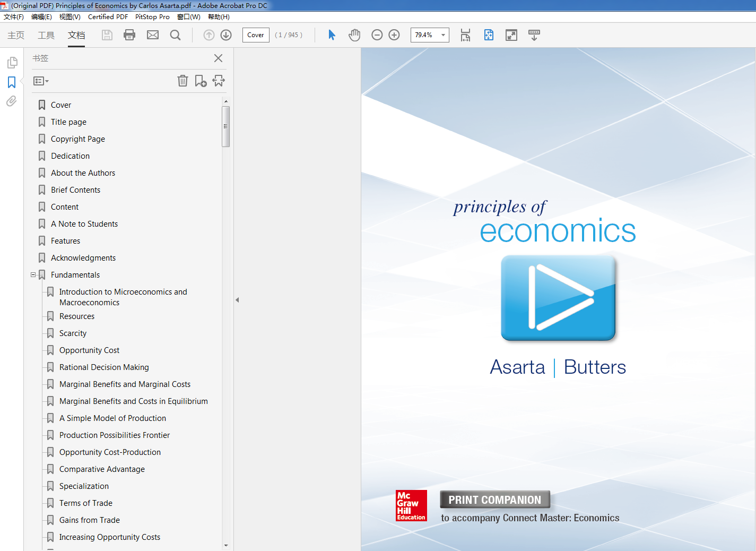Open the Scarcity bookmark
This screenshot has height=551, width=756.
pyautogui.click(x=73, y=333)
